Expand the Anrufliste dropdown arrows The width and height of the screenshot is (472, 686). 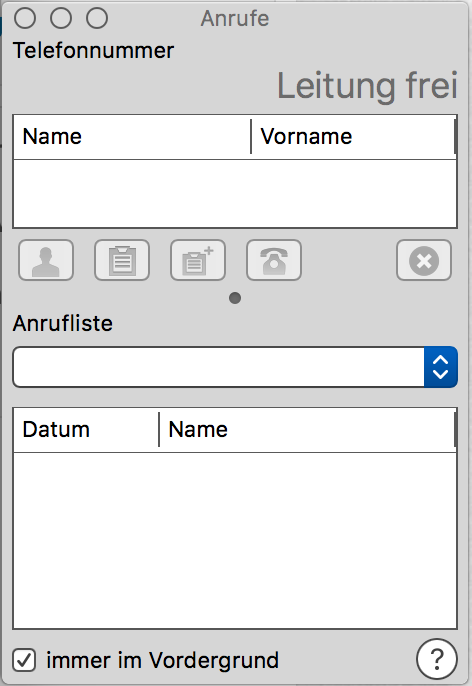441,367
